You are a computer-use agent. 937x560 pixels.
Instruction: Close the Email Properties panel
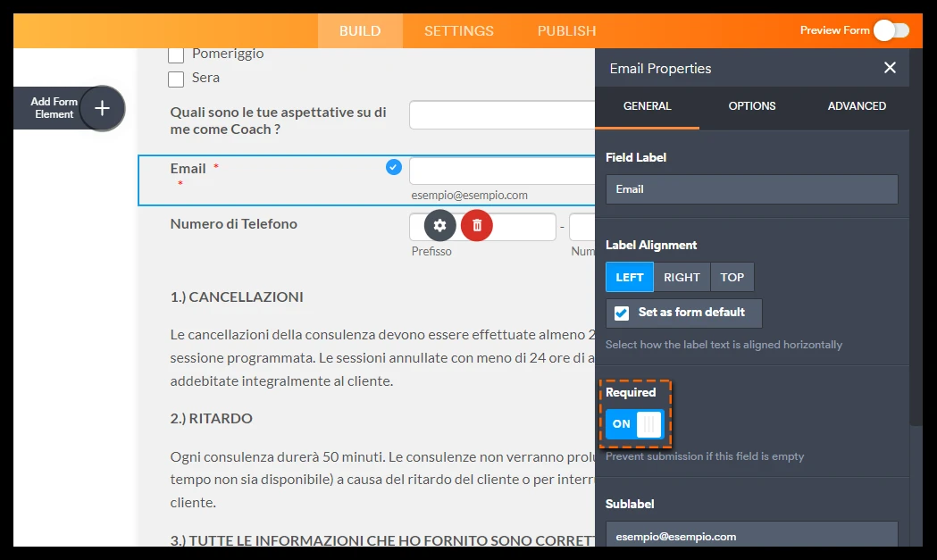(x=890, y=67)
